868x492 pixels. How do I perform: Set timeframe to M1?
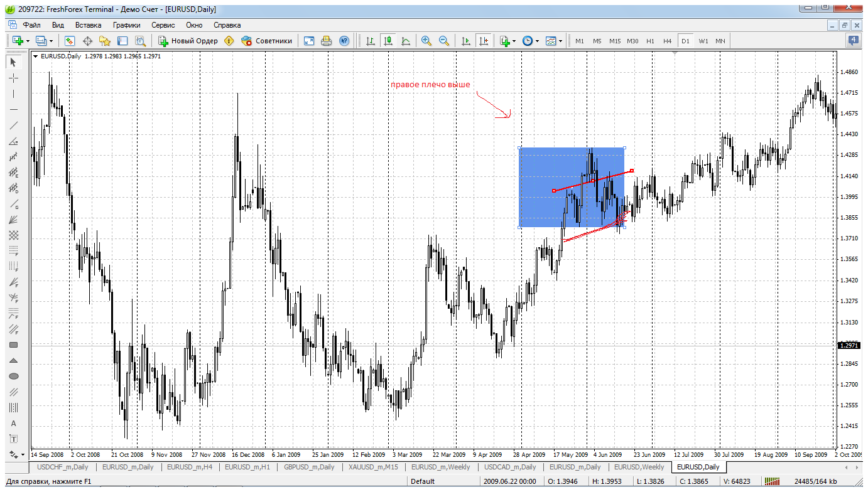[x=579, y=41]
